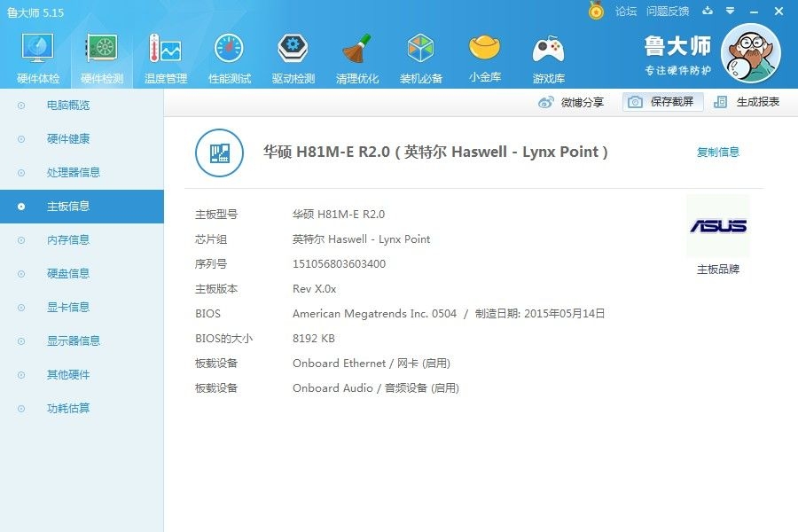The image size is (798, 532).
Task: Click the camera icon for 保存截屏
Action: 635,102
